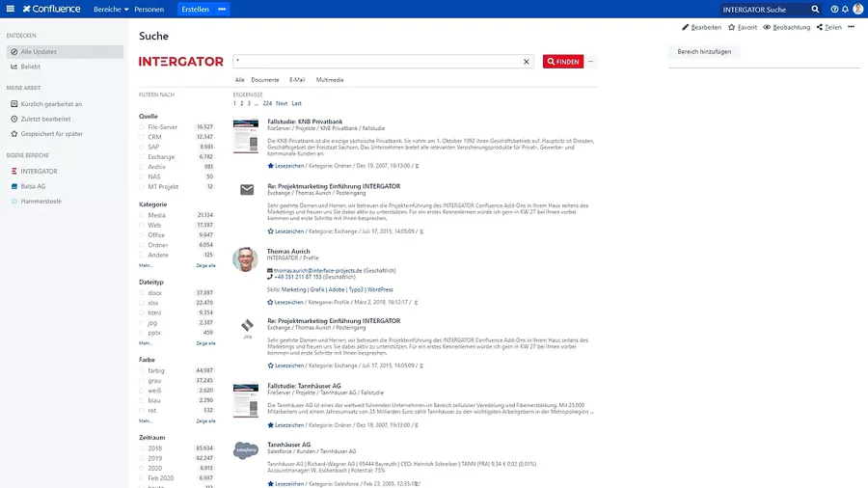Click the Bearbeiten pencil icon
This screenshot has width=868, height=488.
pos(686,28)
